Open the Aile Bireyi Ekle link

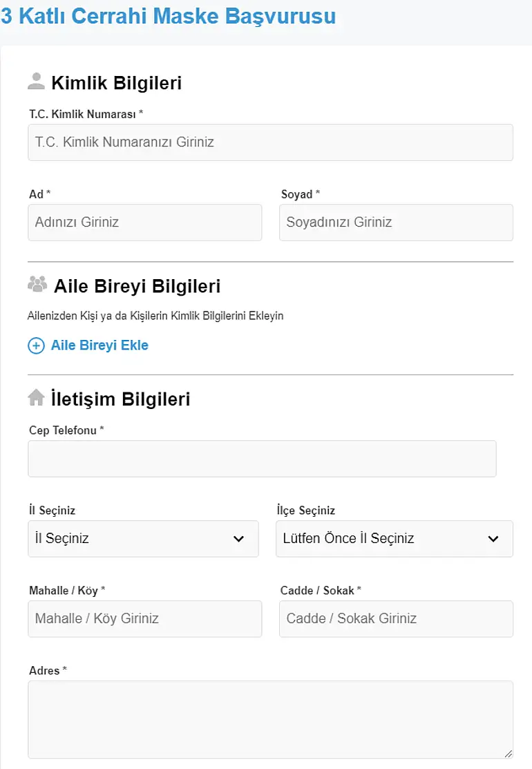99,345
